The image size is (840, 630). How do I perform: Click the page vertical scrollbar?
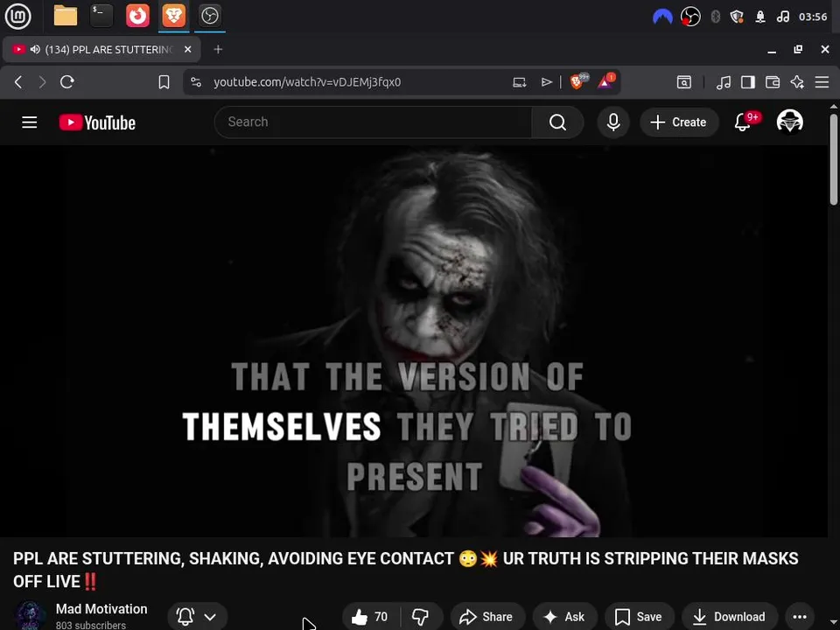834,158
